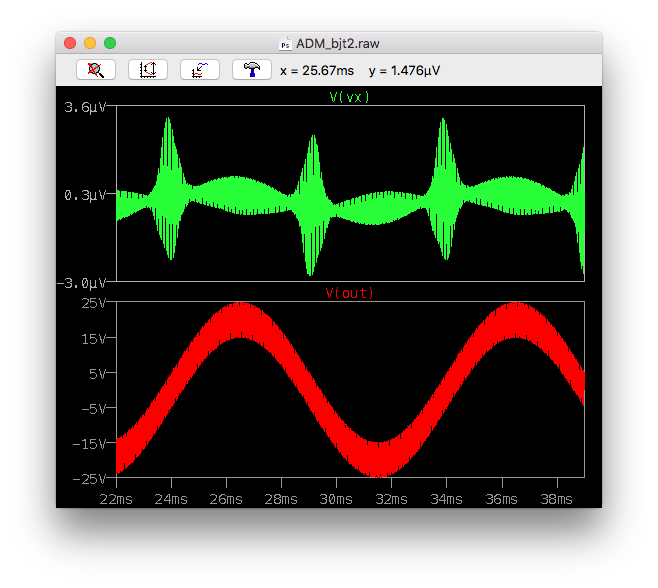Click the -15V axis label

point(89,444)
